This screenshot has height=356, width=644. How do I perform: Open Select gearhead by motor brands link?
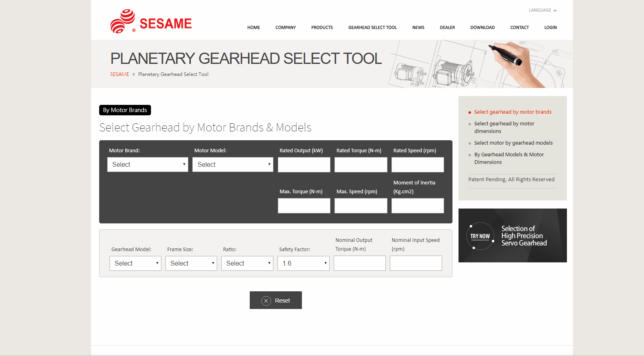coord(513,112)
